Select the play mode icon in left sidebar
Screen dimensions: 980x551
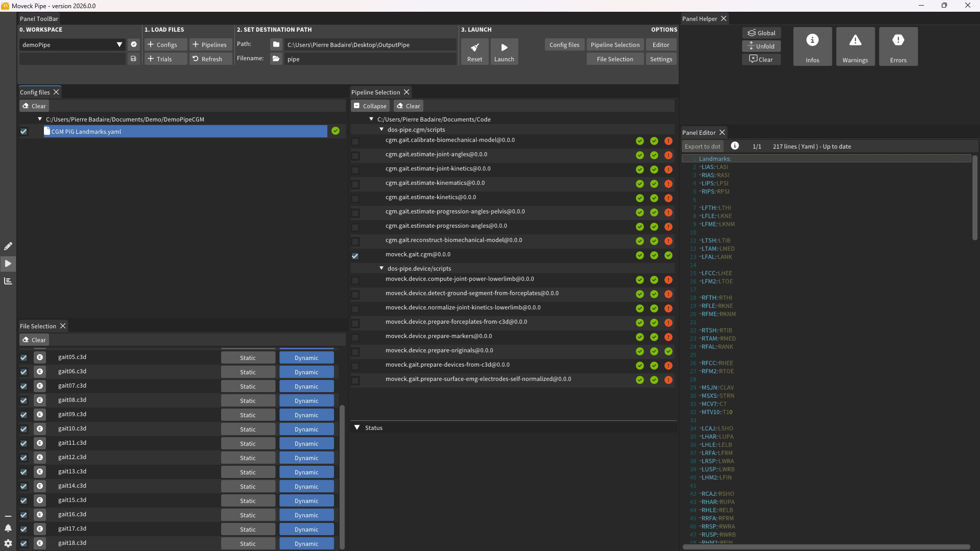coord(8,263)
